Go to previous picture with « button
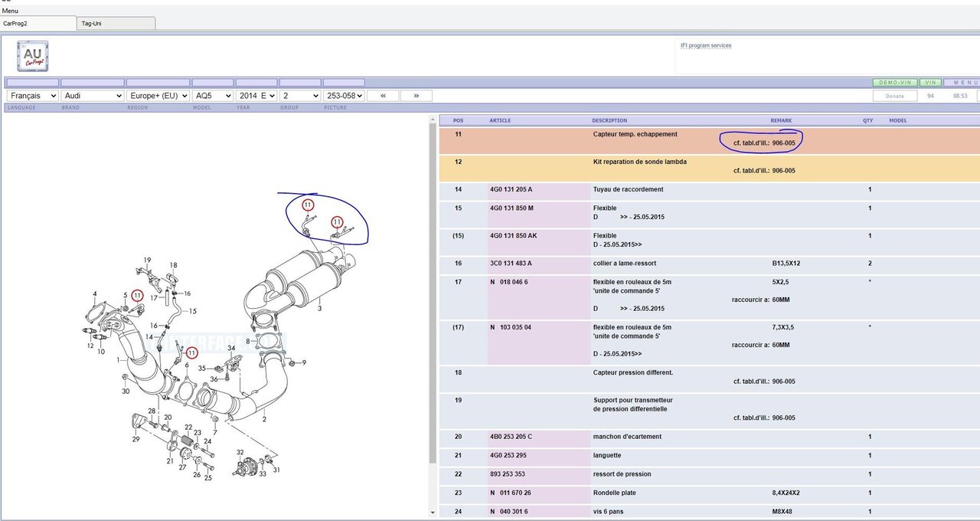The image size is (980, 521). click(383, 96)
